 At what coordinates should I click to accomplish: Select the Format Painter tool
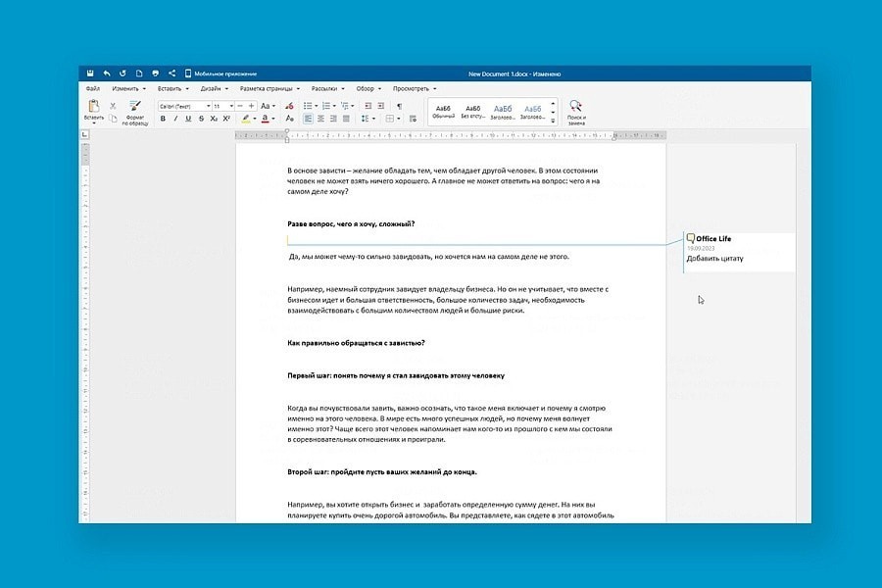135,112
